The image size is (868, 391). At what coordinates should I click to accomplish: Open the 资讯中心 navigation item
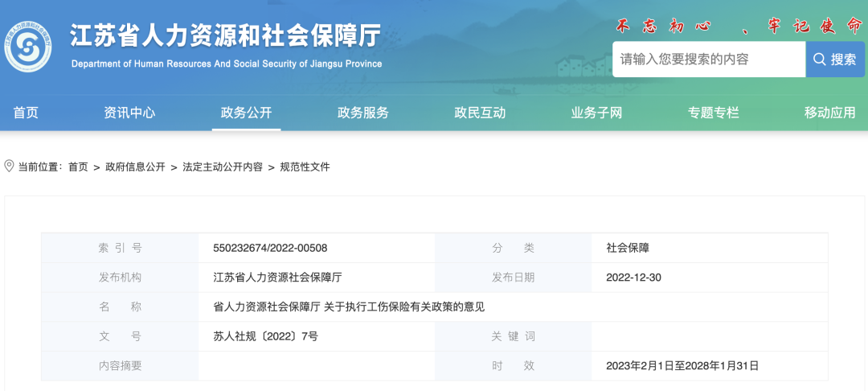129,113
